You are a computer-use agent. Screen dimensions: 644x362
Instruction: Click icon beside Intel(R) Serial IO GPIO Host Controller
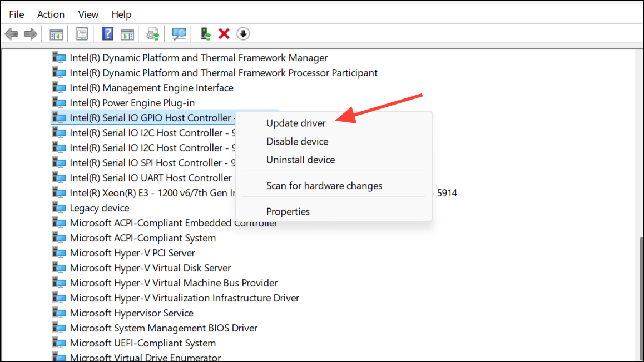tap(59, 117)
